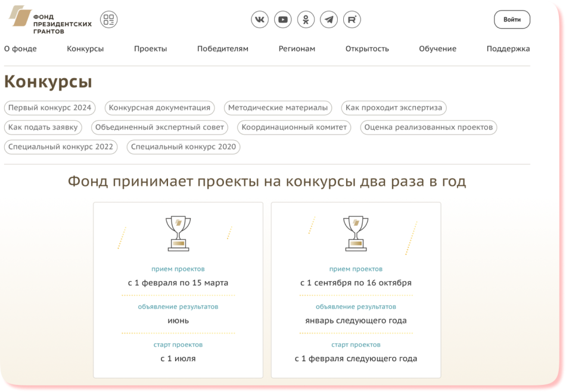This screenshot has height=392, width=566.
Task: Click the июнь results text
Action: point(178,321)
